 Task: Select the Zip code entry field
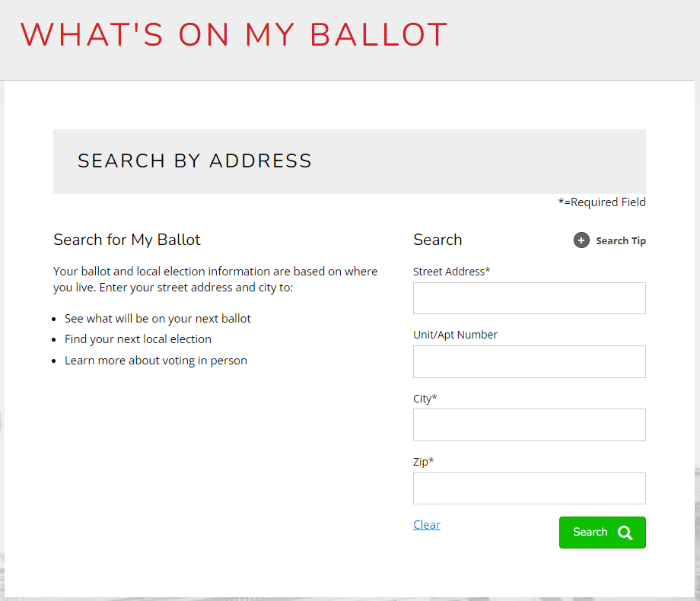[529, 488]
